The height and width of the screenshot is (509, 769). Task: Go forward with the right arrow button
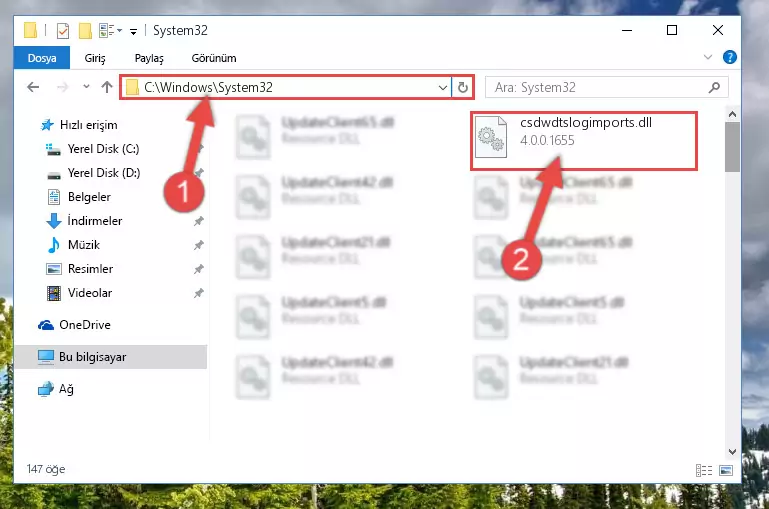click(x=62, y=87)
